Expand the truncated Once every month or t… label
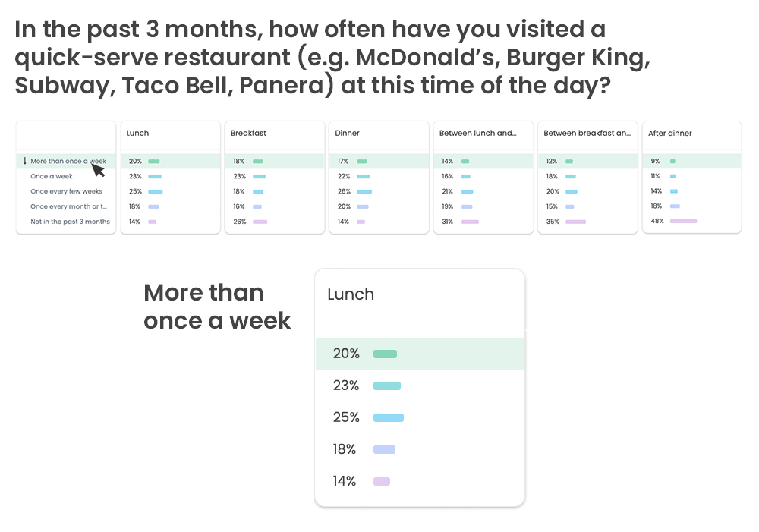This screenshot has width=759, height=532. pos(69,206)
